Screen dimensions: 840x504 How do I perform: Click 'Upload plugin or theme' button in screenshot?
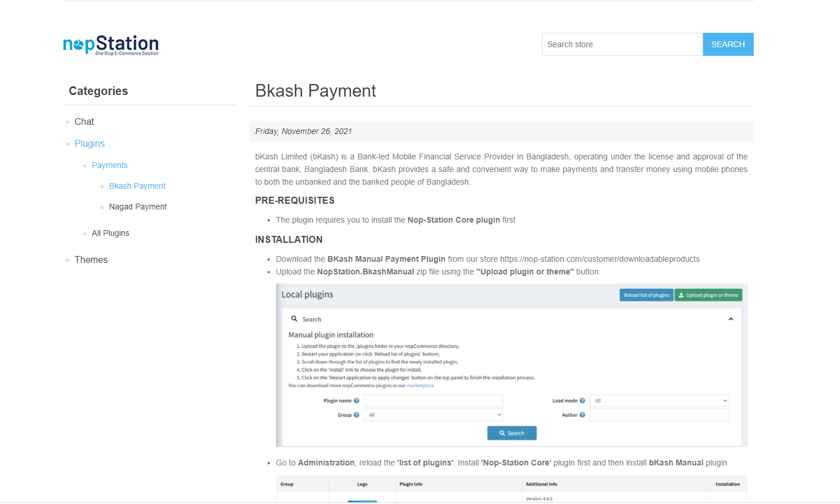pos(708,295)
